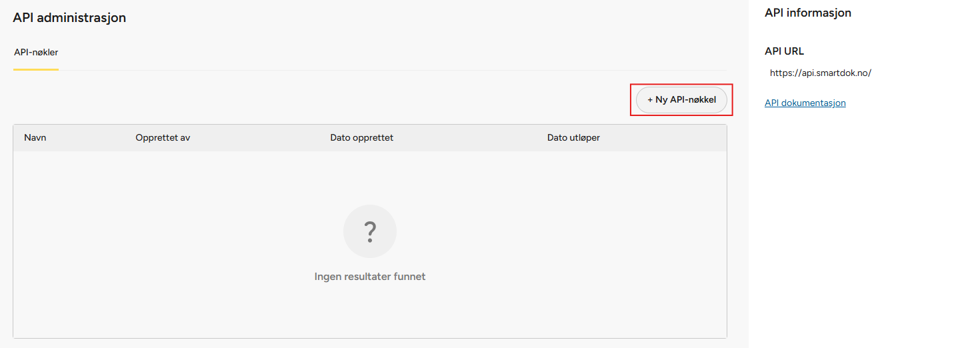Click the plus sign on Ny API-nøkkel
Image resolution: width=980 pixels, height=348 pixels.
point(650,100)
